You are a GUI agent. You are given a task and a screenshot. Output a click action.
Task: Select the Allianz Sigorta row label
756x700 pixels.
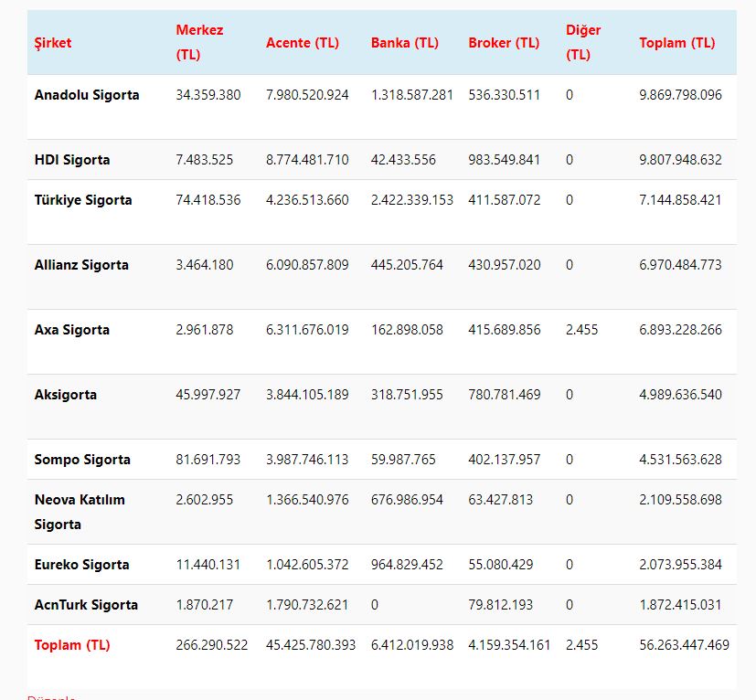(x=81, y=265)
